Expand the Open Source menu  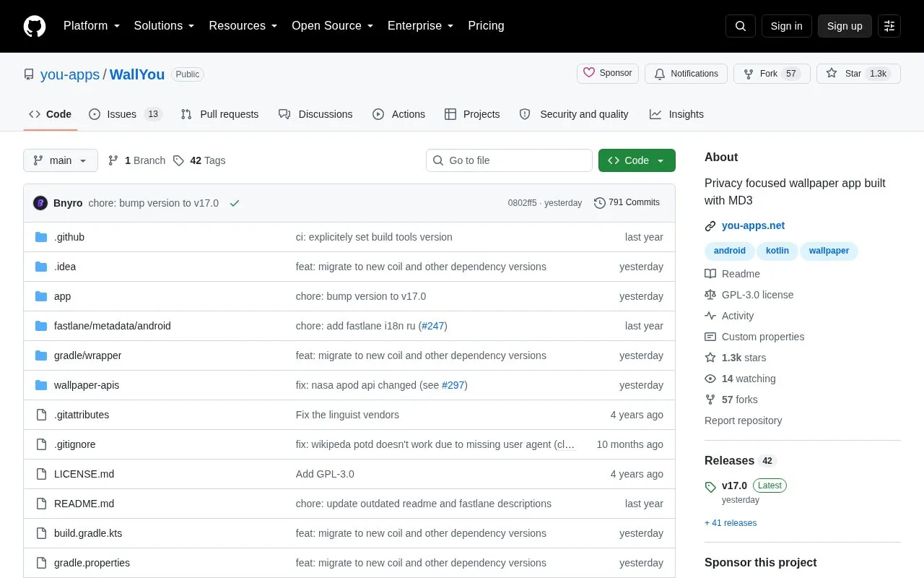point(333,26)
